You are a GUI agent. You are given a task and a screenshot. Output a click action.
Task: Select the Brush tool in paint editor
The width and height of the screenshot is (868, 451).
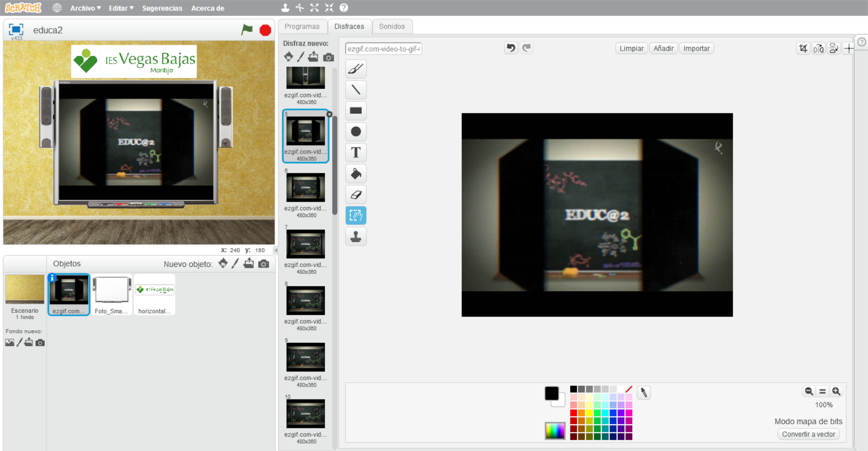pyautogui.click(x=356, y=69)
